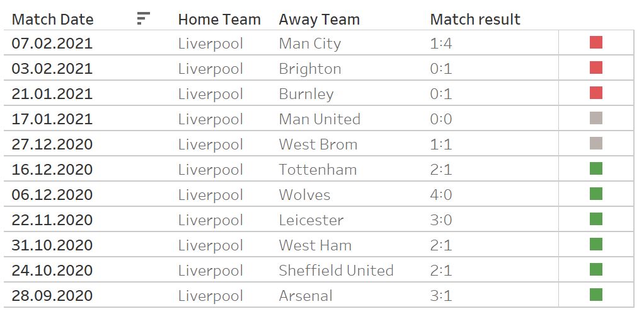Screen dimensions: 644x316
Task: Click the grey square for Man United draw
Action: tap(596, 119)
